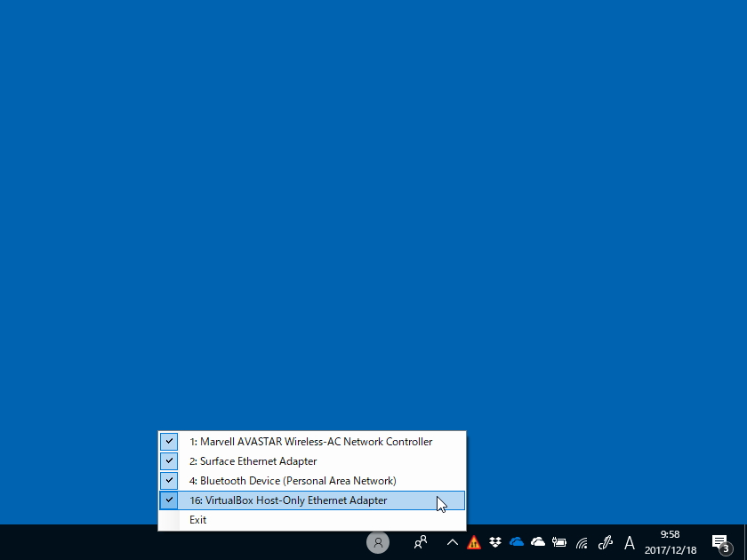
Task: Open the People icon in the taskbar
Action: pyautogui.click(x=420, y=542)
